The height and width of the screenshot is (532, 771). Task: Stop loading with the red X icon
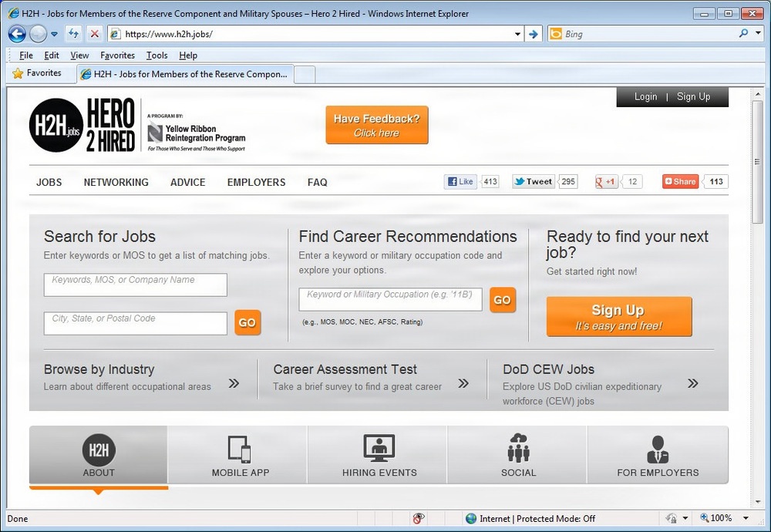pyautogui.click(x=94, y=34)
